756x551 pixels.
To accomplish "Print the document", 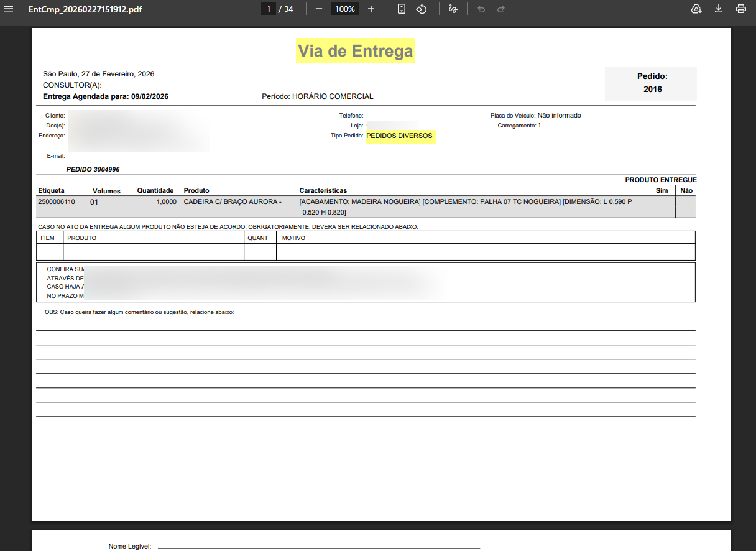I will [x=740, y=9].
